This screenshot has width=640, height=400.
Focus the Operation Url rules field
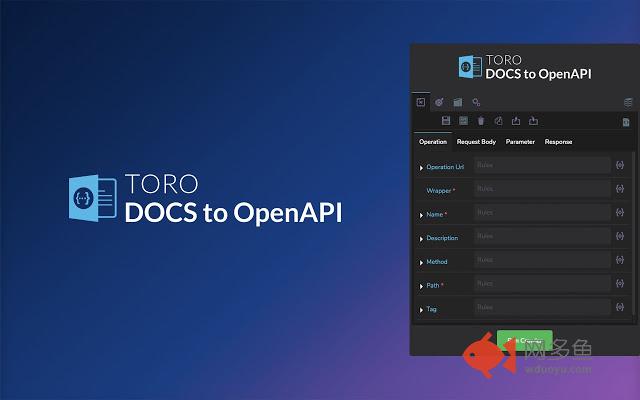pos(542,165)
